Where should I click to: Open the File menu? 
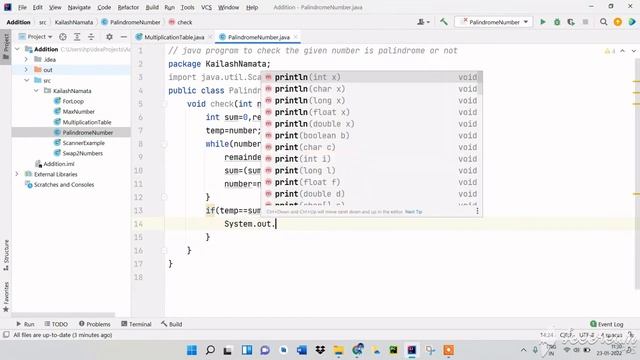click(x=22, y=7)
